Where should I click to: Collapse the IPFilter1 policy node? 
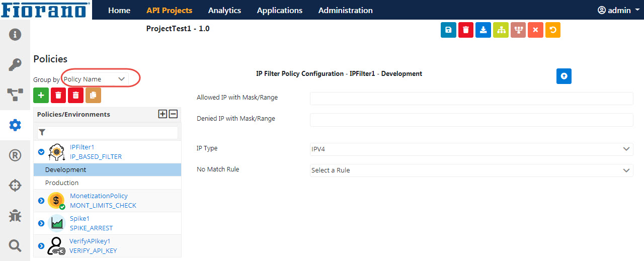(x=41, y=152)
